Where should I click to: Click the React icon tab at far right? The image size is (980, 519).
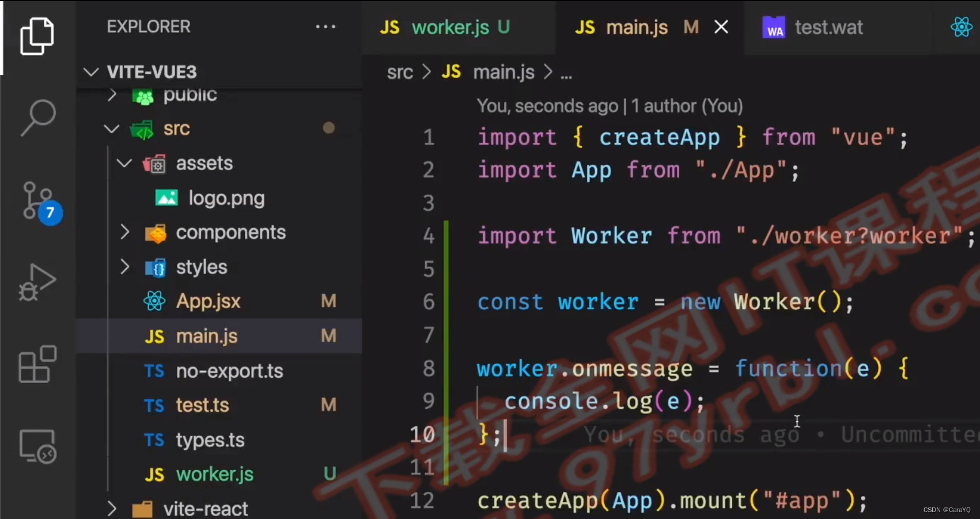click(962, 26)
